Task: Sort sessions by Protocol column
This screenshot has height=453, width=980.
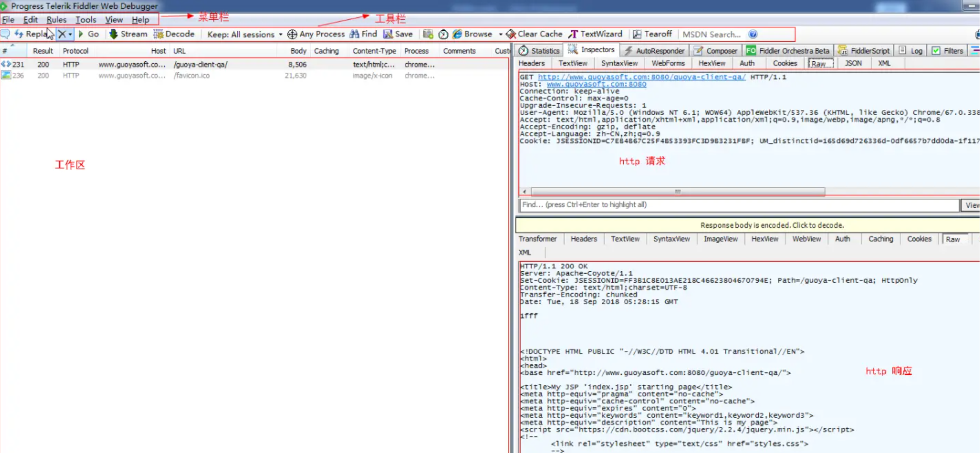Action: click(x=76, y=51)
